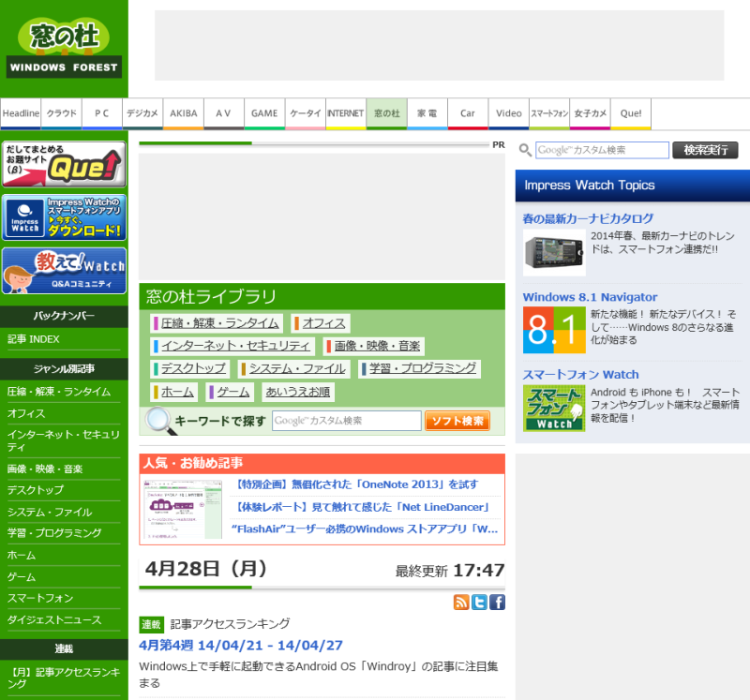Click the RSS feed icon
This screenshot has height=700, width=750.
[x=461, y=603]
